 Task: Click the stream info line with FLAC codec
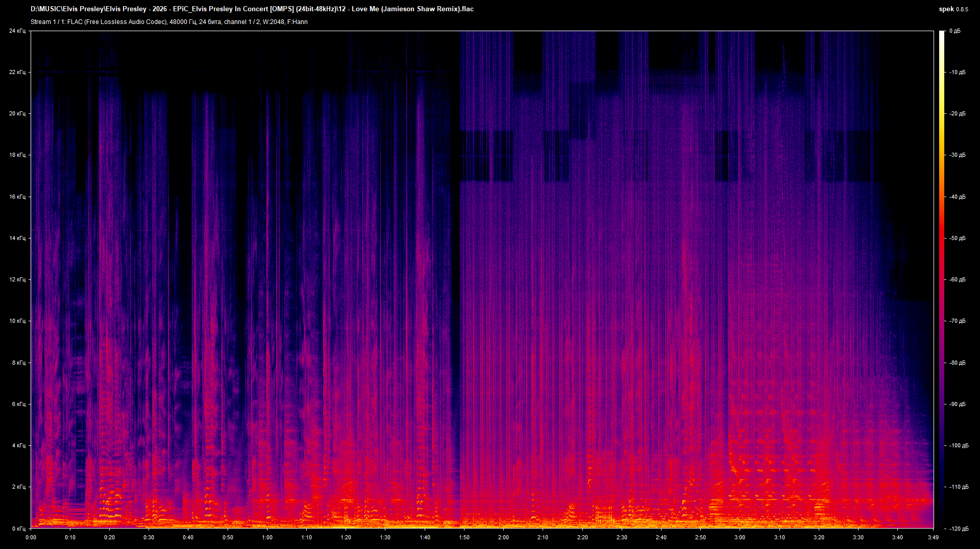(169, 22)
